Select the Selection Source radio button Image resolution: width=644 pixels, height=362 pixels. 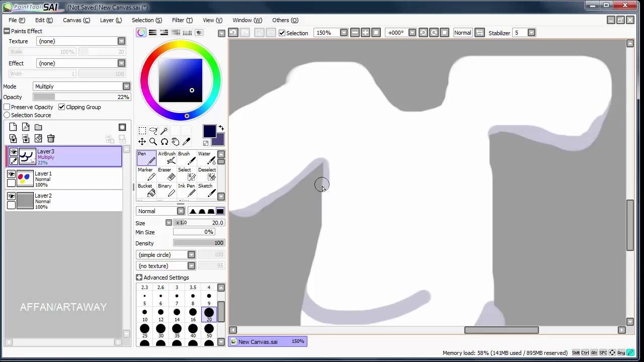[x=7, y=115]
